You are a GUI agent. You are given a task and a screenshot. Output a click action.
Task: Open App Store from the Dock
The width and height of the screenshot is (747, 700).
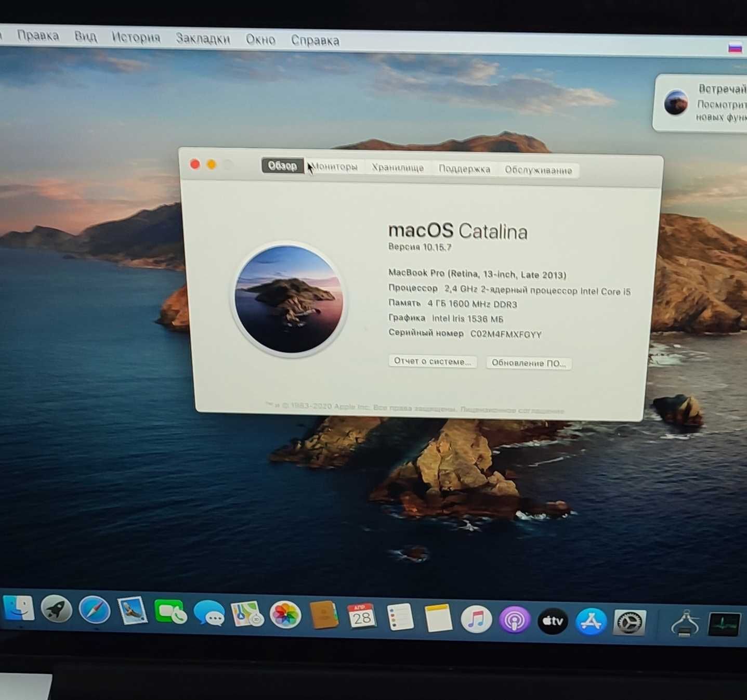click(591, 621)
